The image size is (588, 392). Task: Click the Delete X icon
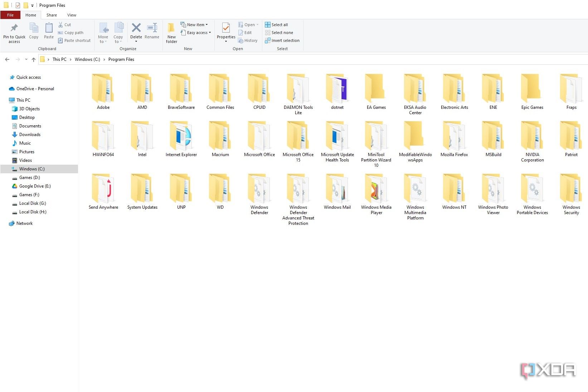point(136,28)
